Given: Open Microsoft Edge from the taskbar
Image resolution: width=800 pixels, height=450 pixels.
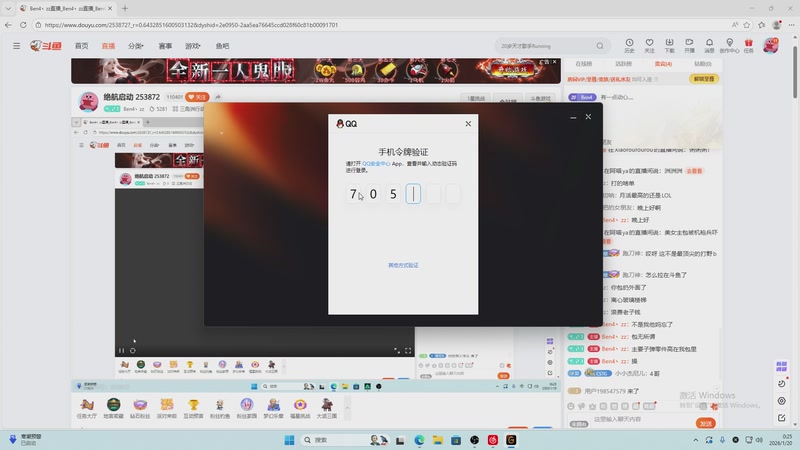Looking at the screenshot, I should coord(419,440).
